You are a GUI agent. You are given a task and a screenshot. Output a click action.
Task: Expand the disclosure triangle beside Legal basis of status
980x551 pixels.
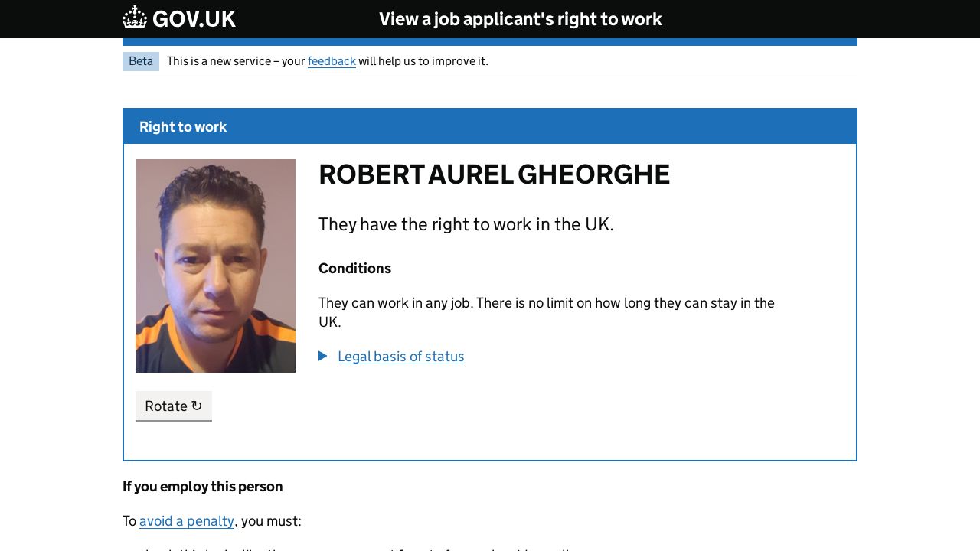pos(323,356)
